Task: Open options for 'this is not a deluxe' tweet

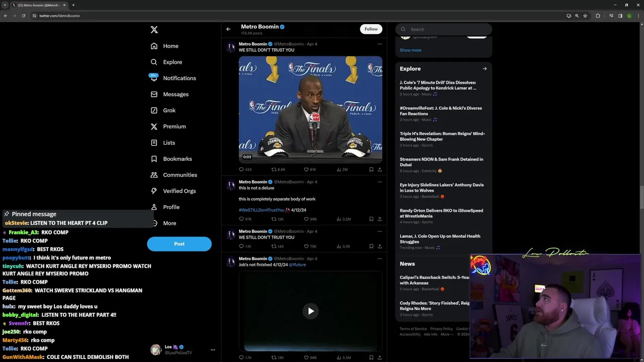Action: pos(379,182)
